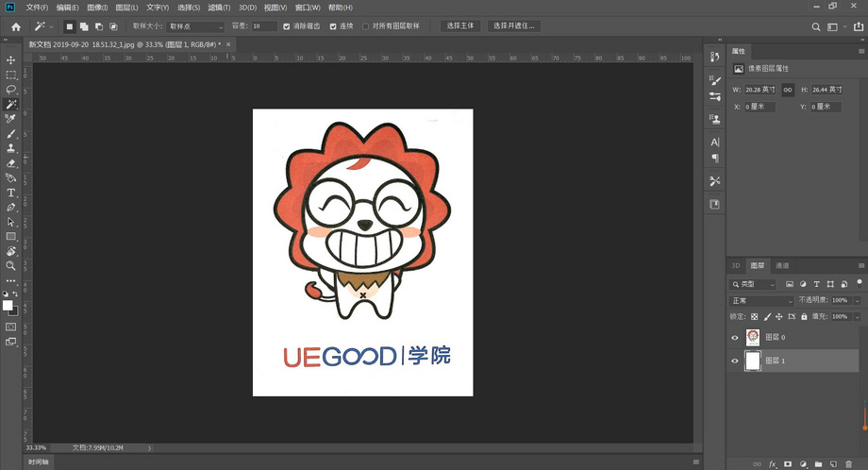Select the Zoom tool

[x=10, y=266]
